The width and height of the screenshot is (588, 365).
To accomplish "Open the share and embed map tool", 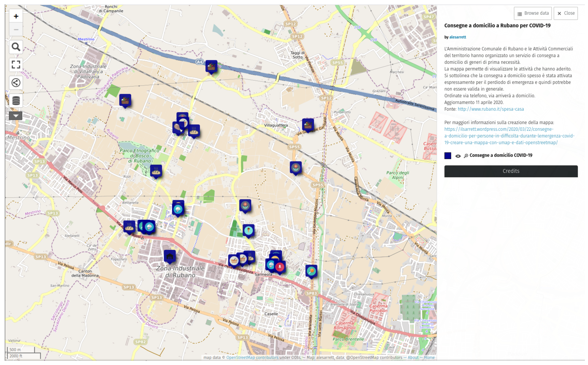I will point(16,83).
